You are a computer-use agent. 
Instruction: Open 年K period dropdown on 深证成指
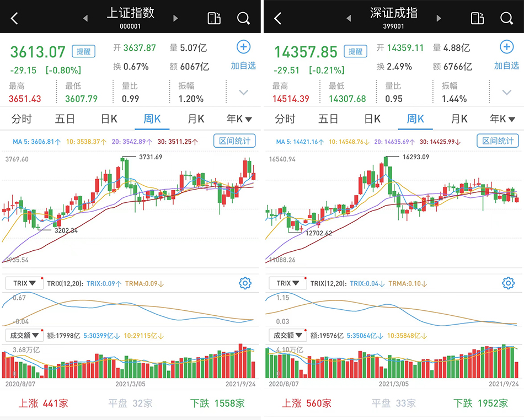pos(502,119)
